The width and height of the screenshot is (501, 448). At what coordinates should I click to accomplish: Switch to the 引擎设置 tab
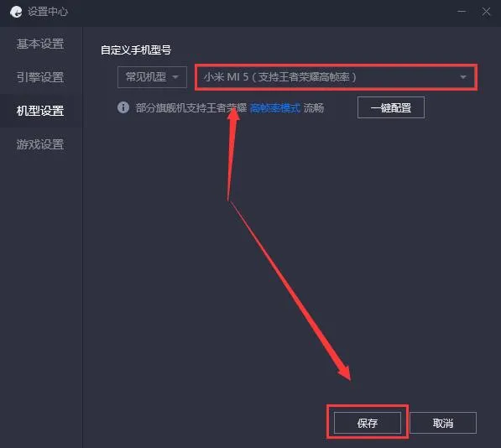(40, 77)
